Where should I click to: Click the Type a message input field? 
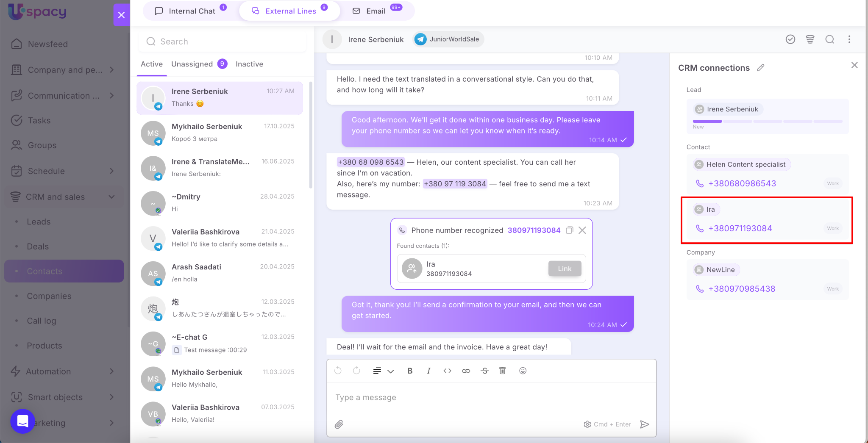pyautogui.click(x=491, y=397)
